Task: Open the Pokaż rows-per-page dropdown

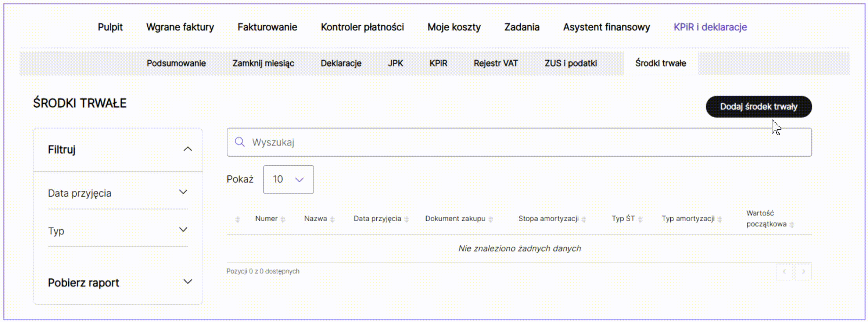Action: [288, 179]
